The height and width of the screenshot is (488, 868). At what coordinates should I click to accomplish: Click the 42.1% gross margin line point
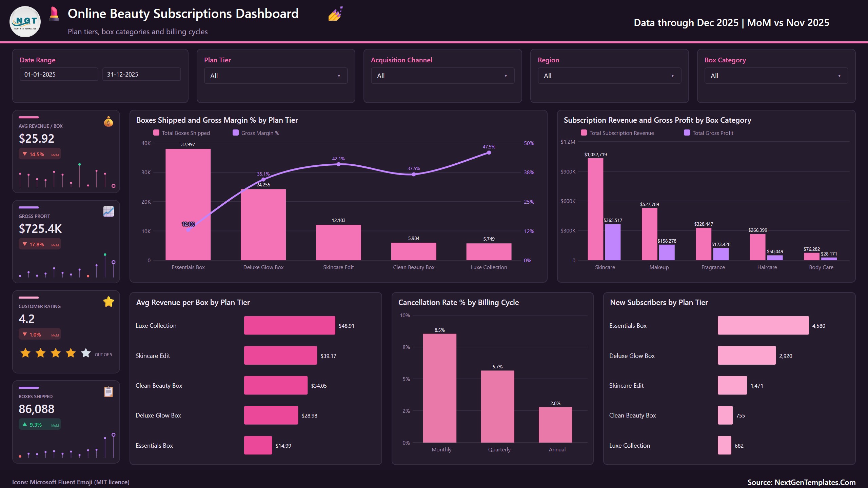tap(338, 164)
